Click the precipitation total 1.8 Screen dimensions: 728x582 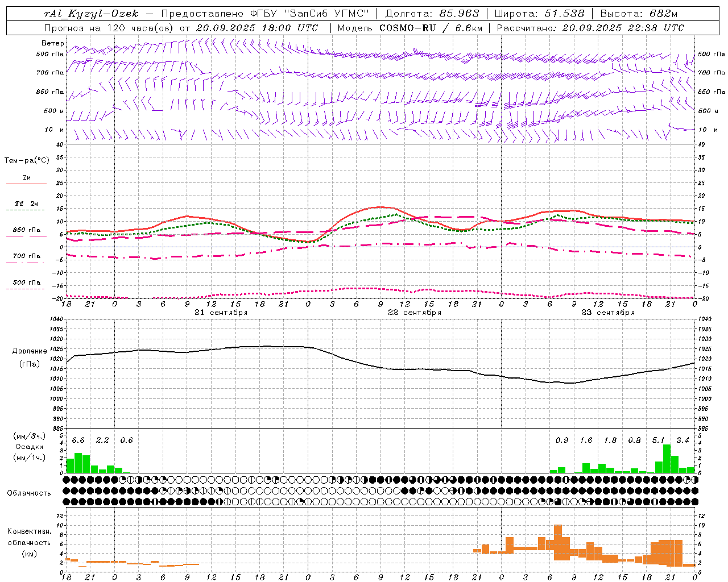610,440
